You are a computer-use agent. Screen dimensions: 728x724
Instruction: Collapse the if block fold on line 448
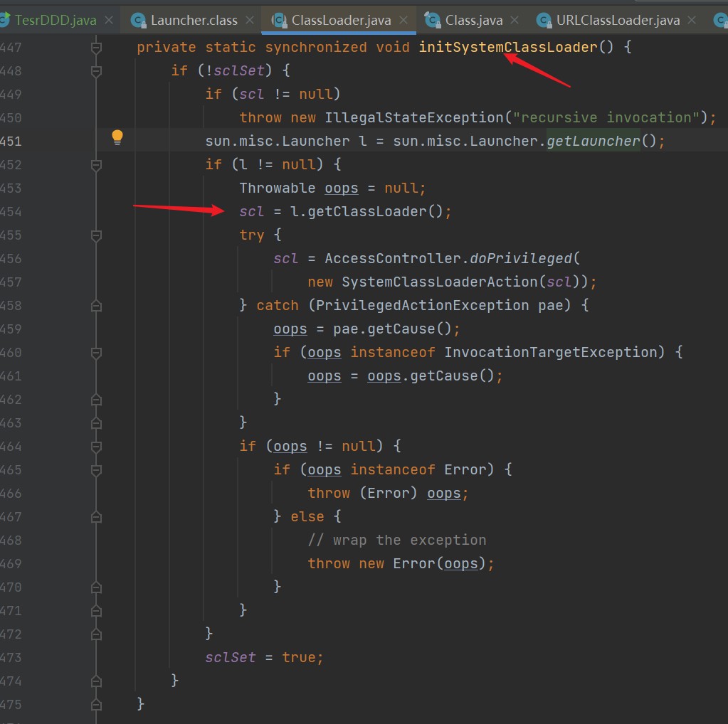coord(96,71)
